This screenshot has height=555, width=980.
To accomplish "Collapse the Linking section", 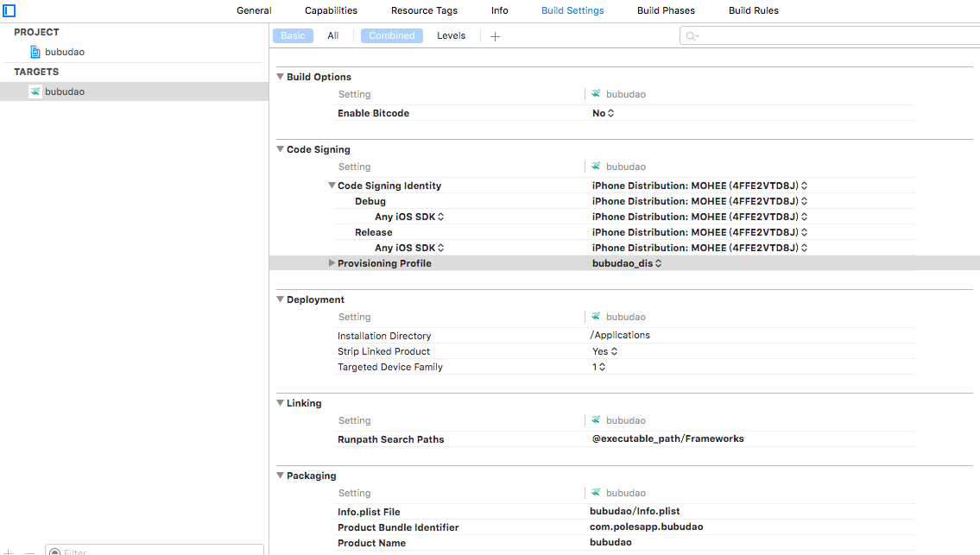I will pyautogui.click(x=280, y=402).
